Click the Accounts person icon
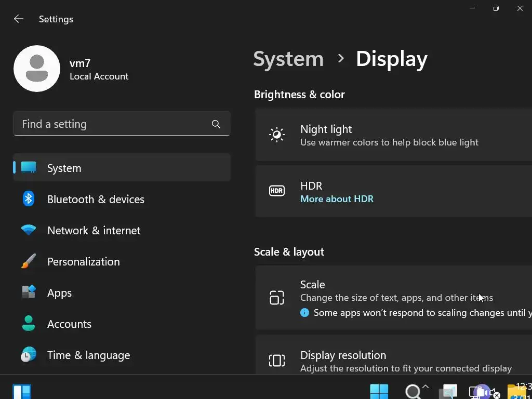This screenshot has height=399, width=532. coord(29,324)
